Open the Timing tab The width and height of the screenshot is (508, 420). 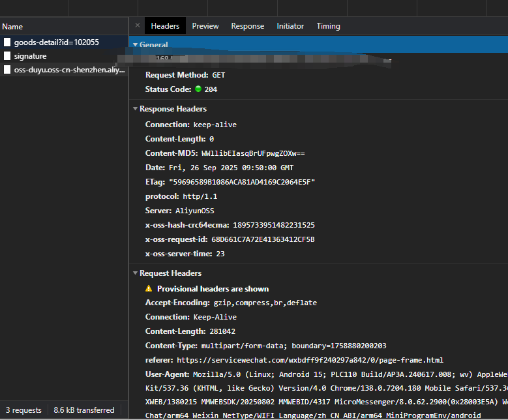point(328,26)
